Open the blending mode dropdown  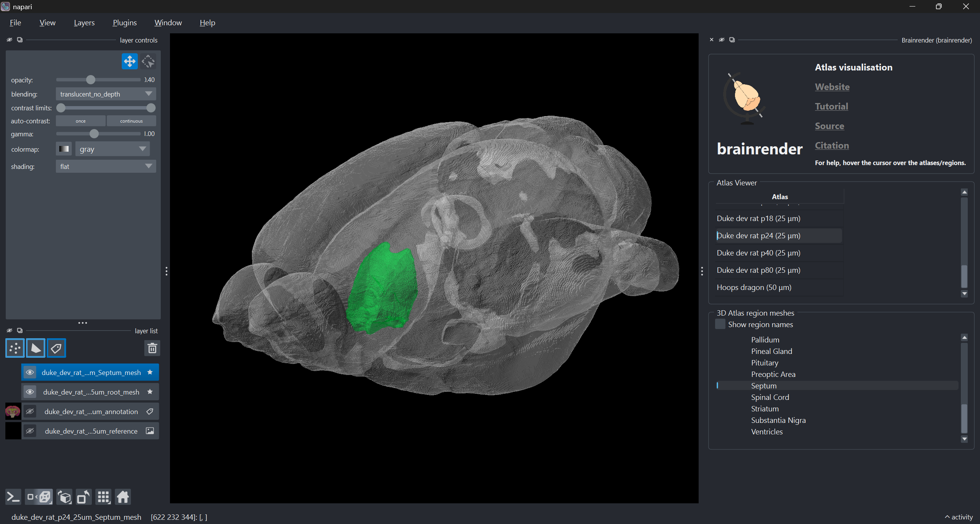click(x=106, y=94)
